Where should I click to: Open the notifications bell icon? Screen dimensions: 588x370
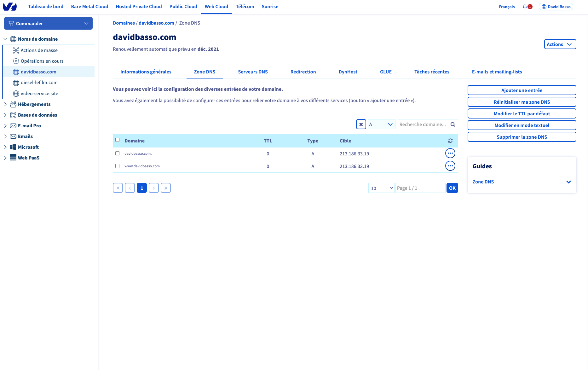[x=525, y=7]
